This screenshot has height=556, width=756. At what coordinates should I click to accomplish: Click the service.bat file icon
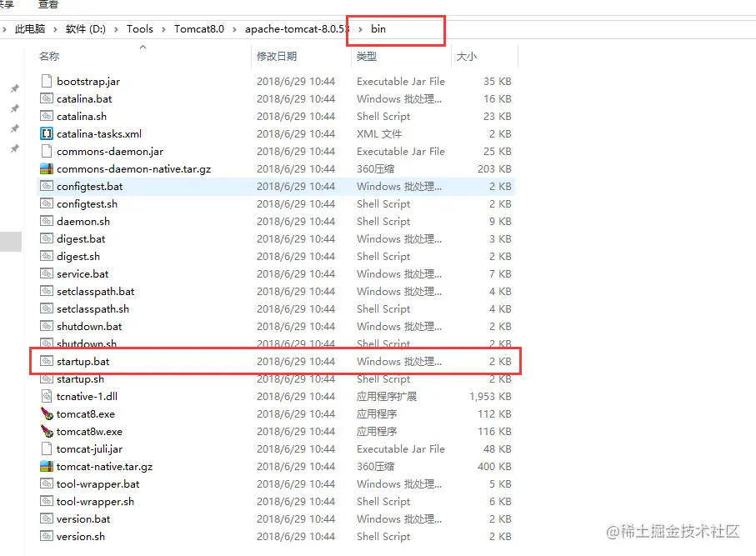(x=47, y=273)
